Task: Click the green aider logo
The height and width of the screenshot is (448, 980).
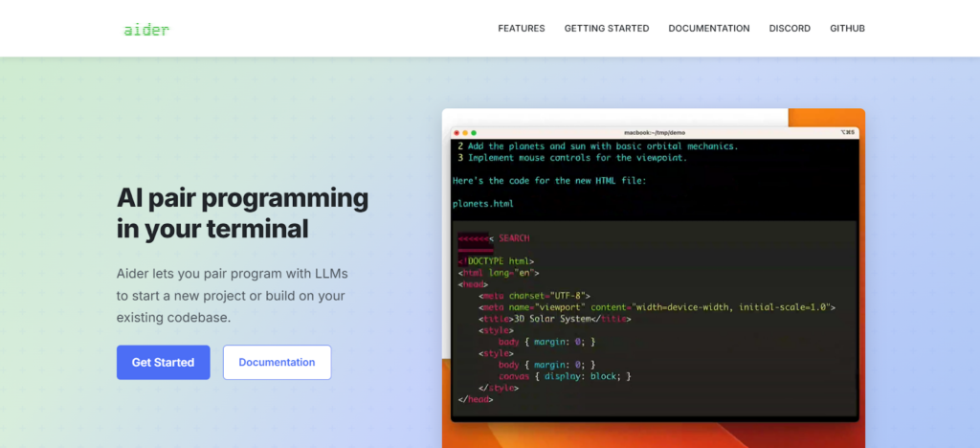Action: [x=146, y=29]
